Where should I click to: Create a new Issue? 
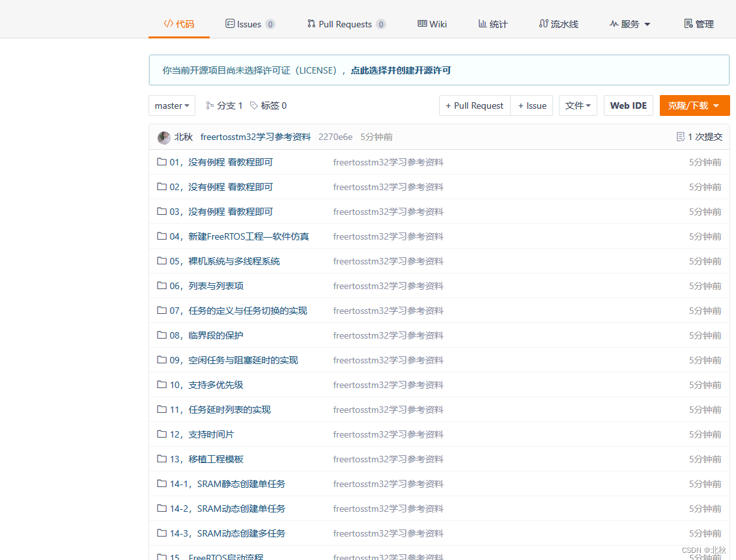pos(531,105)
